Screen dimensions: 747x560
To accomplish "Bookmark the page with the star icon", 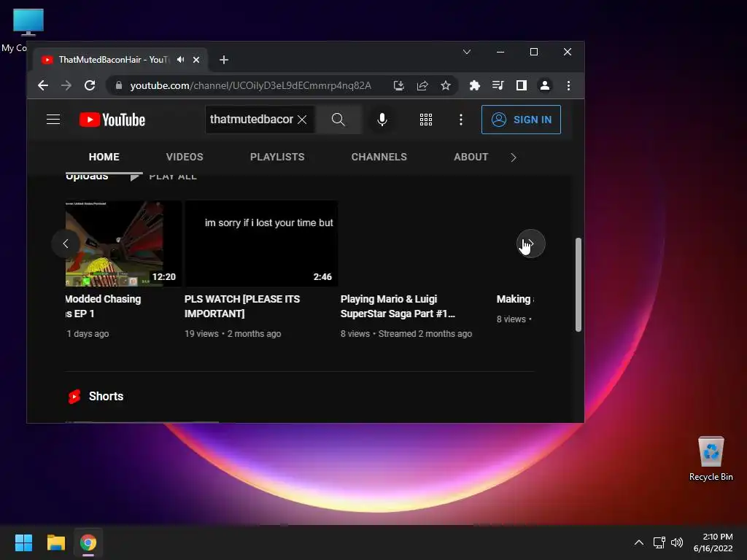I will pos(446,85).
